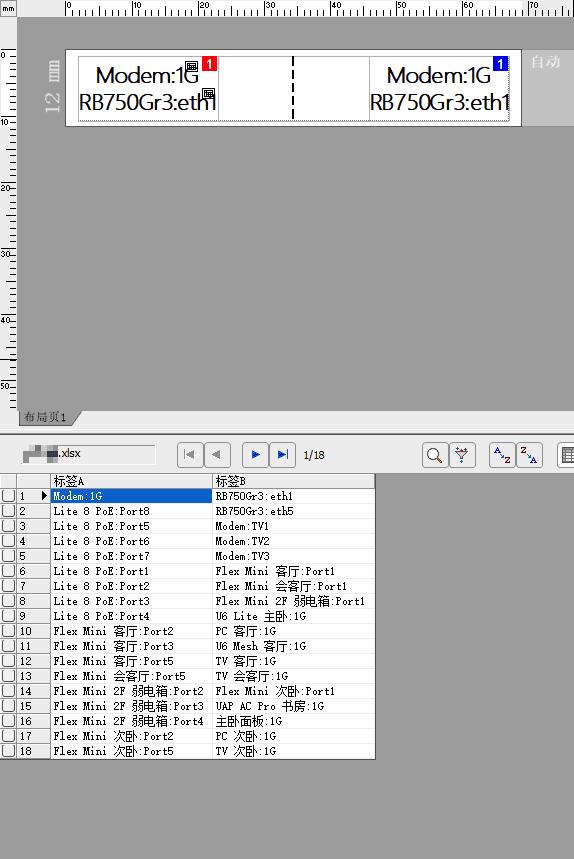Select cell Flex Mini 会客厅:Port1
This screenshot has width=574, height=859.
pos(293,586)
